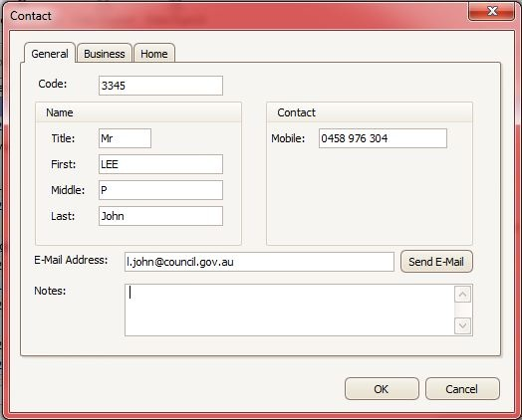Viewport: 522px width, 420px height.
Task: Click the Code field containing 3345
Action: point(160,86)
